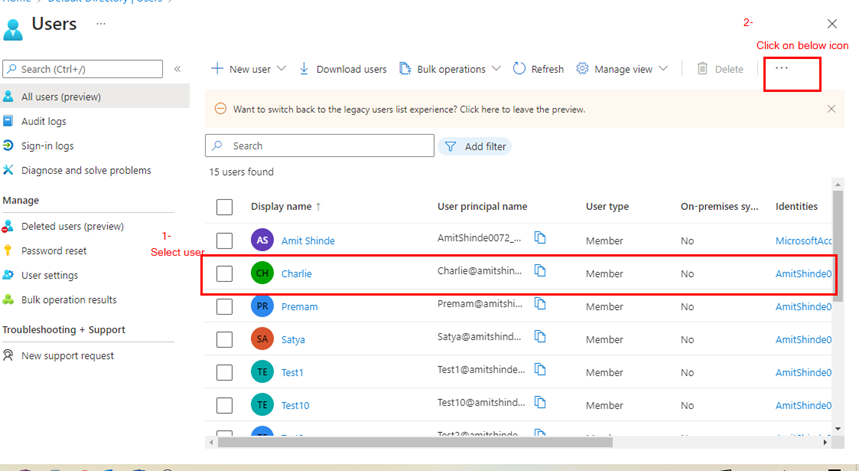Screen dimensions: 859x471
Task: Click the Manage view gear icon
Action: coord(582,68)
